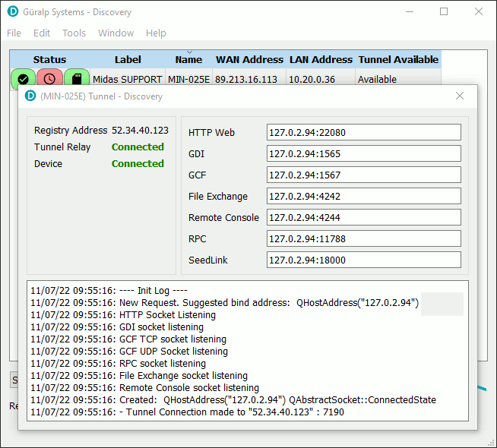Sort by the LAN Address column header

tap(321, 59)
